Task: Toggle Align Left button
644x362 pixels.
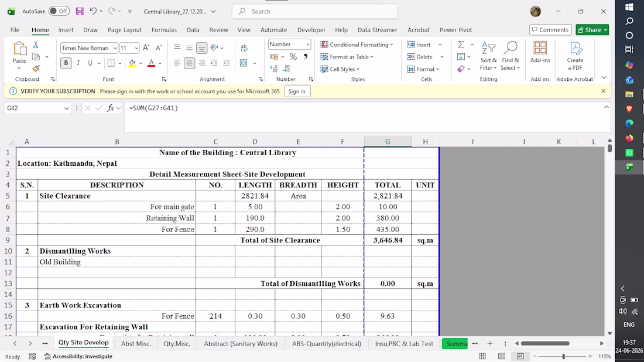Action: click(177, 63)
